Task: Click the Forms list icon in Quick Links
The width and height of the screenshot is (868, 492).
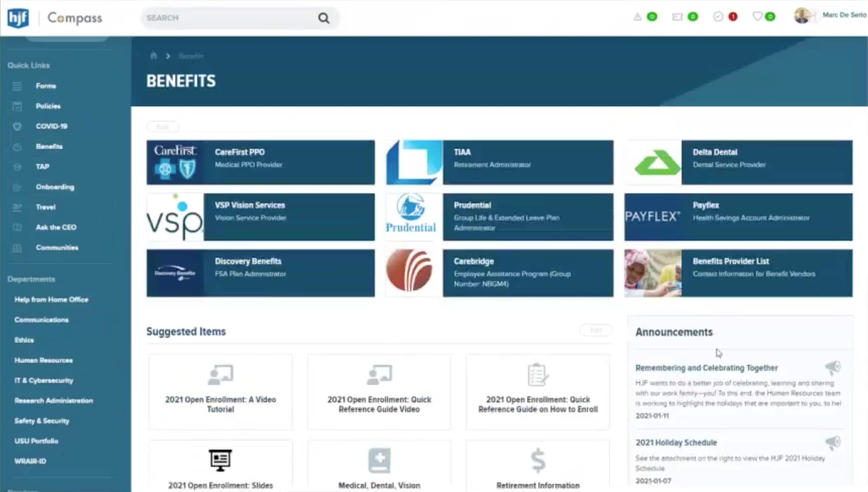Action: [x=17, y=86]
